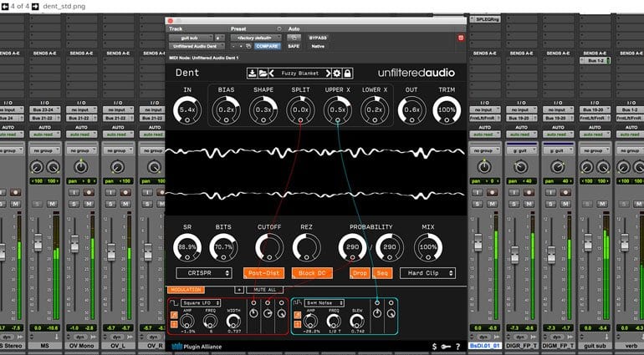Click the IN gain knob

187,110
